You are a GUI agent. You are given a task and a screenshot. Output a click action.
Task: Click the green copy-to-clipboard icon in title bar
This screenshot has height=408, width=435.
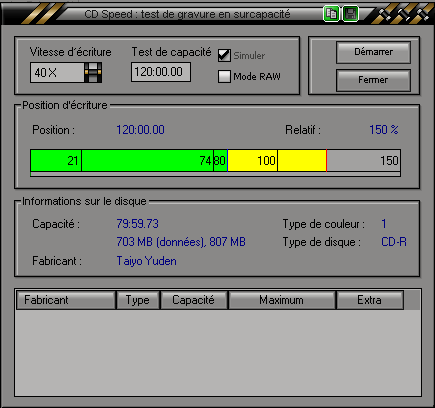point(331,14)
